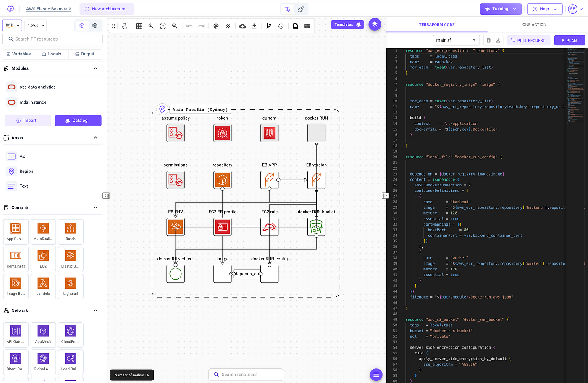Image resolution: width=588 pixels, height=383 pixels.
Task: Click the Search TF resources field
Action: [x=52, y=39]
